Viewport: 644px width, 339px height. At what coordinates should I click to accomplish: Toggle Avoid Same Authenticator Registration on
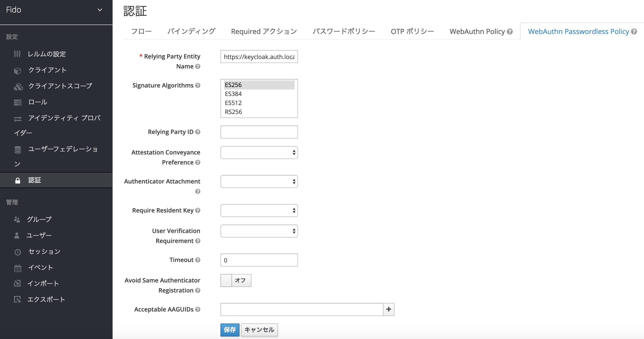click(235, 280)
